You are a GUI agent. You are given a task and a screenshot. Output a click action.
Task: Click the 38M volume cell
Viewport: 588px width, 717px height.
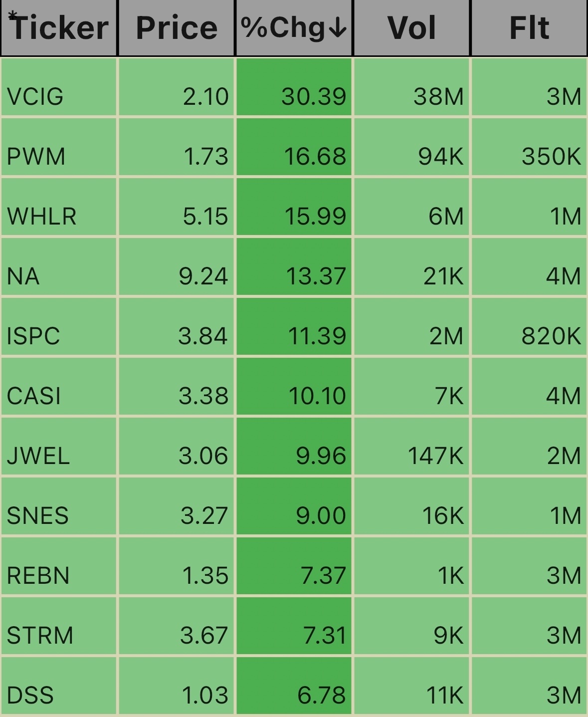pyautogui.click(x=411, y=87)
